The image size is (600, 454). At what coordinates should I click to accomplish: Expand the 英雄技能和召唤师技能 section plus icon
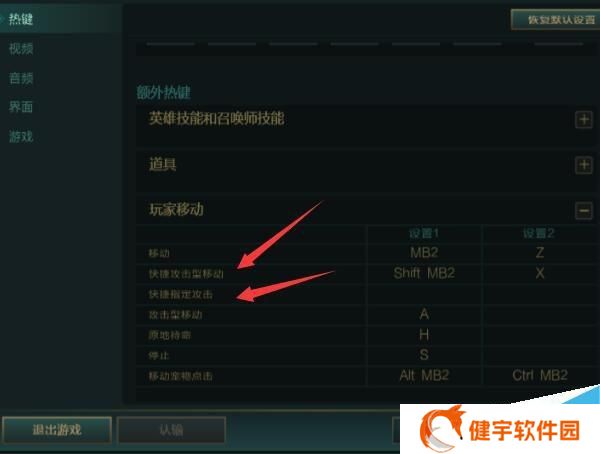pyautogui.click(x=584, y=120)
